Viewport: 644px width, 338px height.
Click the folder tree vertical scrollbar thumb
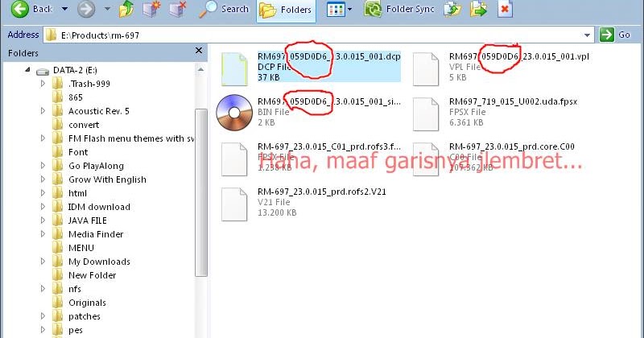200,192
